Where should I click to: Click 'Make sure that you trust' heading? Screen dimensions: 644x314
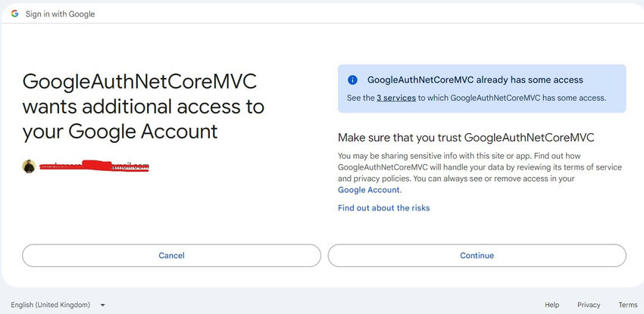pyautogui.click(x=466, y=138)
